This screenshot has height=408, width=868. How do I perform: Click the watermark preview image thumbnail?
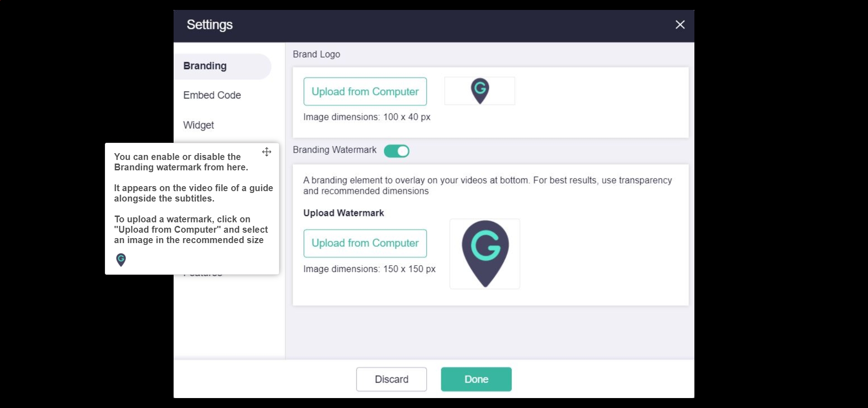485,254
